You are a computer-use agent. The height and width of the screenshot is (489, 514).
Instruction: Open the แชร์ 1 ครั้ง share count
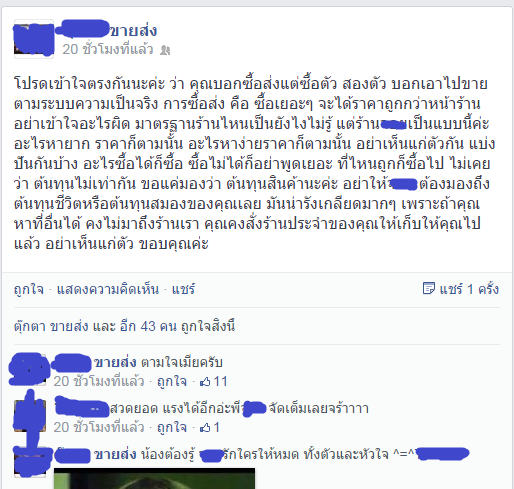coord(469,289)
